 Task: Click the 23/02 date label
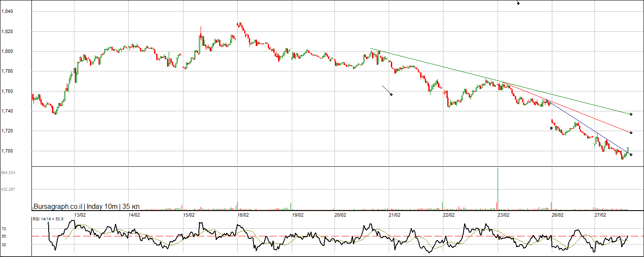[x=503, y=214]
